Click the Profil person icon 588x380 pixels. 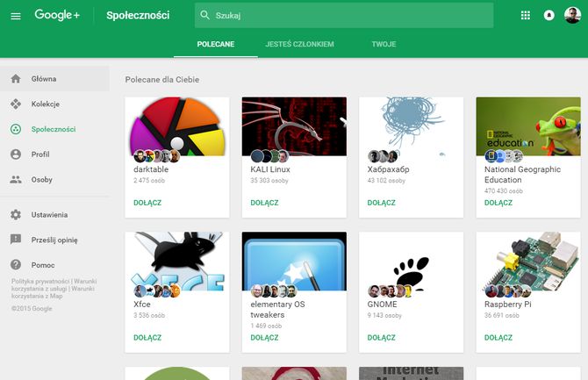(x=16, y=154)
